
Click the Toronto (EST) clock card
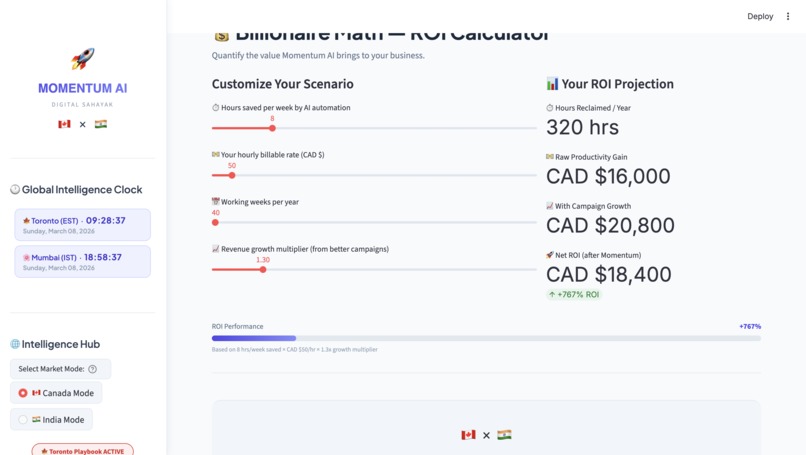[82, 225]
